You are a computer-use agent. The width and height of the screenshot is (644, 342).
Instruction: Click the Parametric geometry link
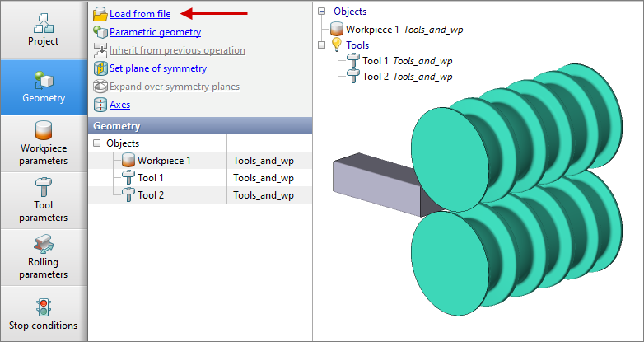155,32
